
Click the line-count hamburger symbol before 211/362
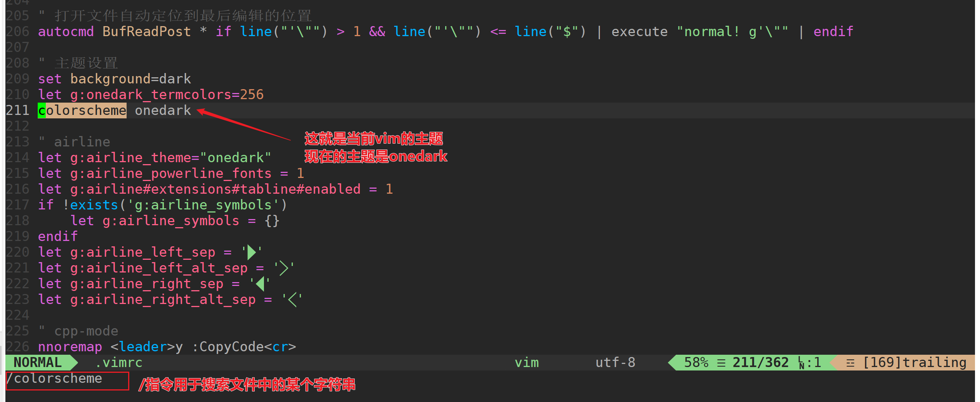click(721, 363)
